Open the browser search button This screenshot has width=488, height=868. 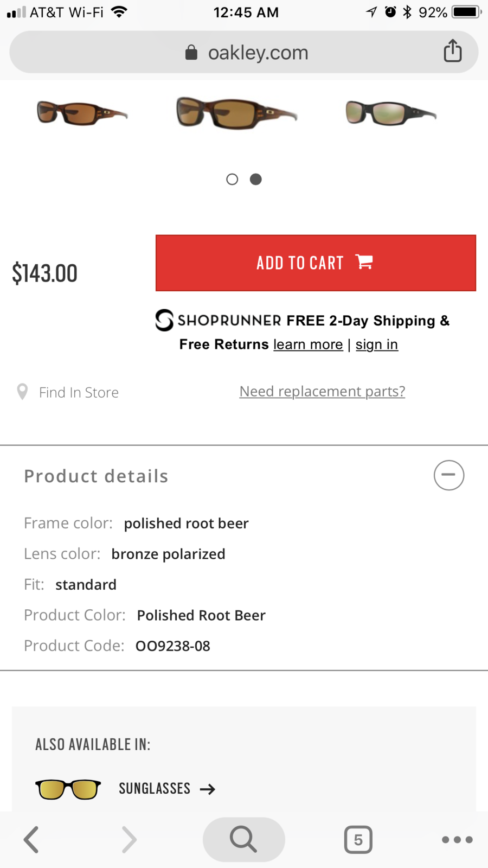coord(243,840)
